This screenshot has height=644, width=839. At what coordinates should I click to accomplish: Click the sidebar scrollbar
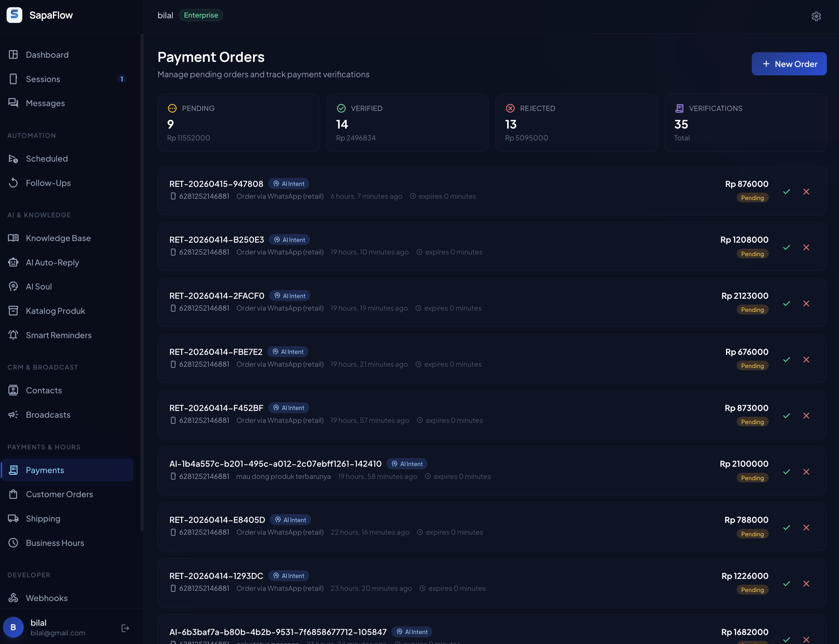[142, 282]
